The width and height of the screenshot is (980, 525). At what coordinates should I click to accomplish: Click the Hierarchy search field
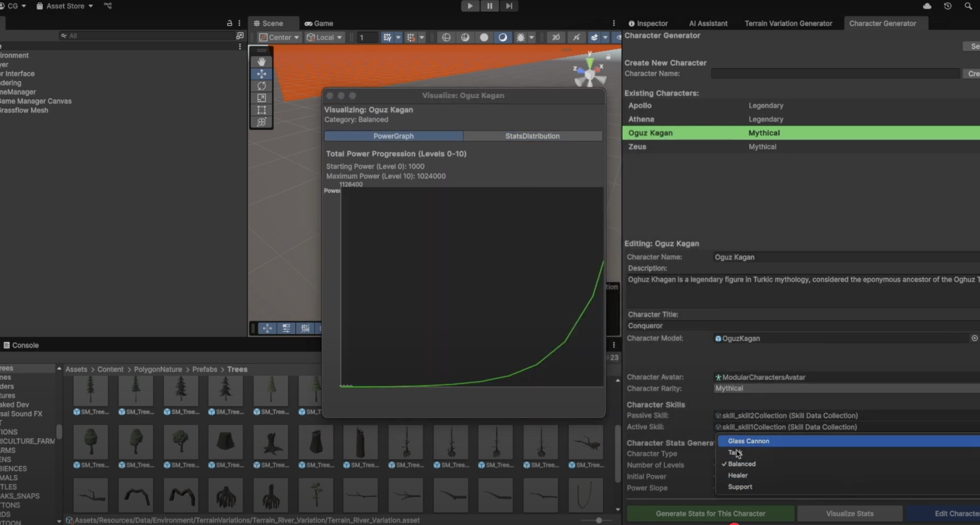147,36
